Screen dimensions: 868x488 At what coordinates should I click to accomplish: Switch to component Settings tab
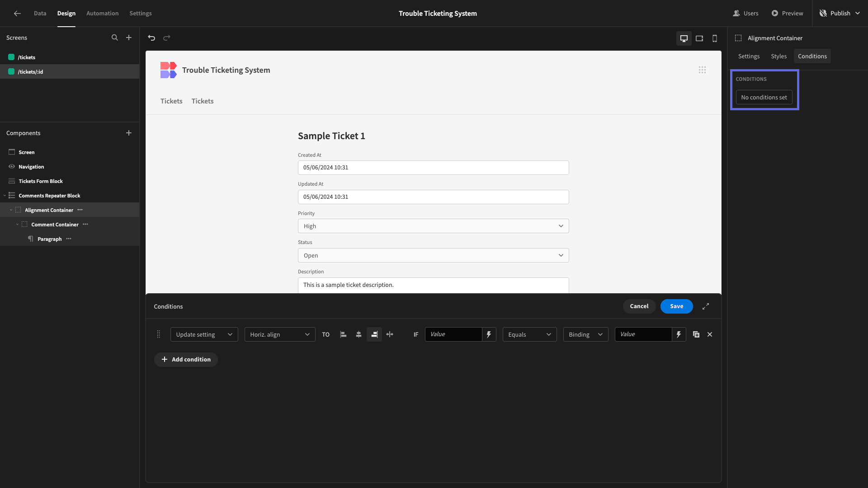tap(749, 56)
